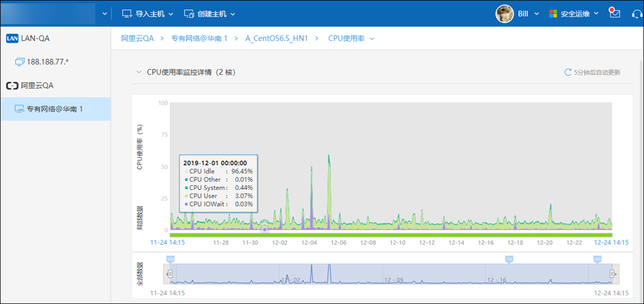Viewport: 644px width, 304px height.
Task: Open the CPU使用率 breadcrumb dropdown
Action: tap(372, 38)
